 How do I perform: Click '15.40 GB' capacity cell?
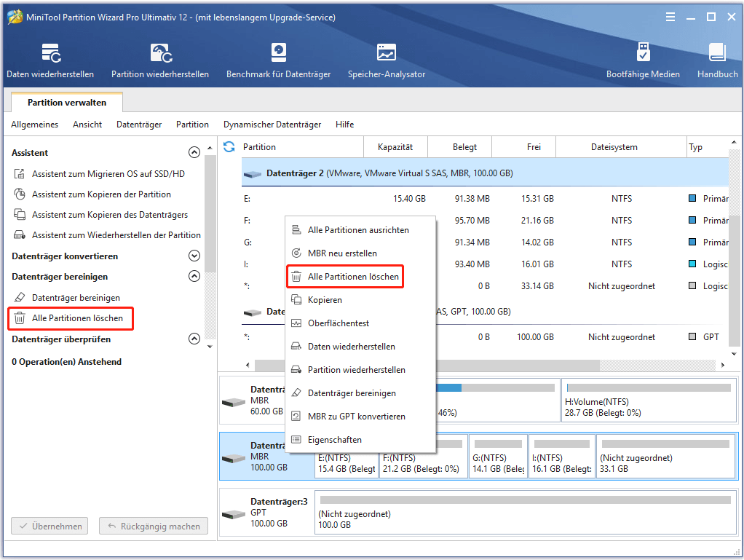click(x=409, y=198)
